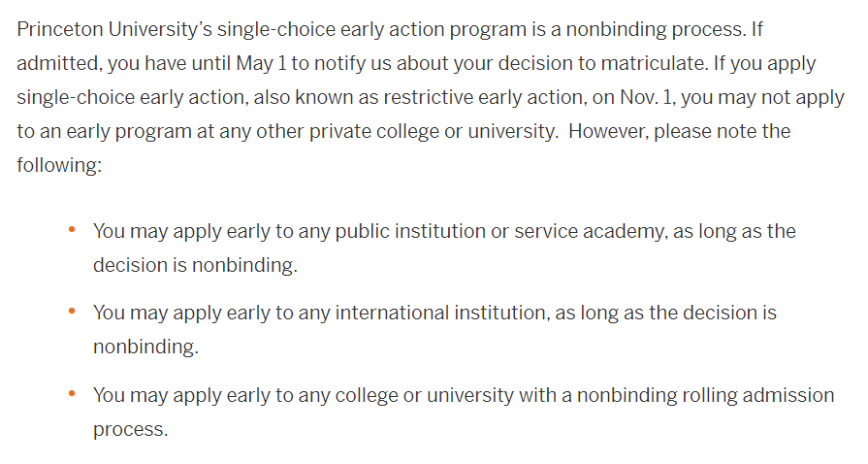Click the word "following:" ending the paragraph
The height and width of the screenshot is (464, 868).
[58, 165]
